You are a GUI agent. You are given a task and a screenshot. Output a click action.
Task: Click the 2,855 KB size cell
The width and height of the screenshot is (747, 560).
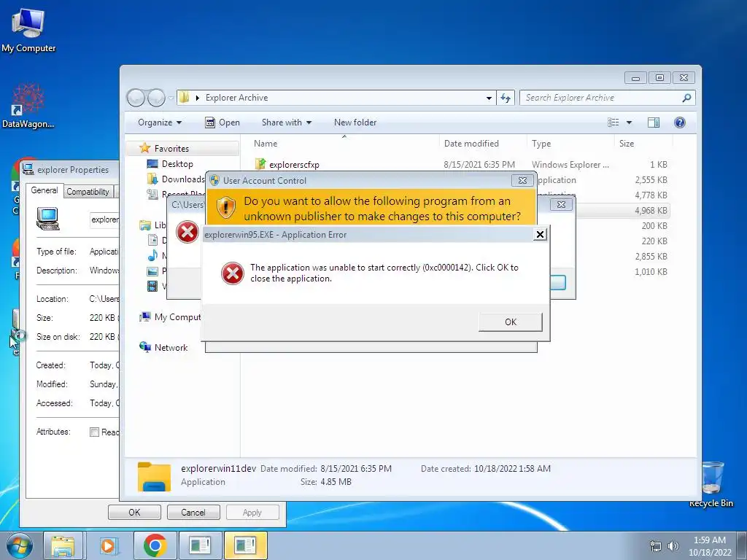coord(651,256)
